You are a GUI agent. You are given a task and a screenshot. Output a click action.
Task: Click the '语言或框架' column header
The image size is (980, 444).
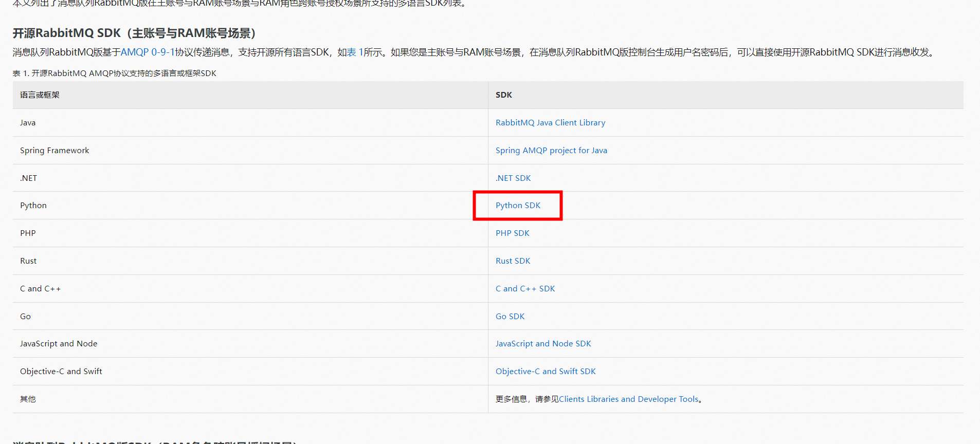tap(250, 95)
